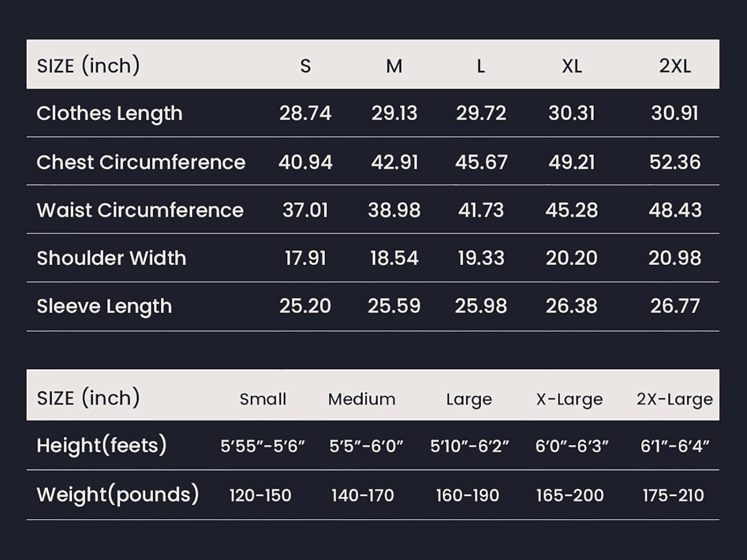
Task: Click the XL column header
Action: tap(572, 66)
